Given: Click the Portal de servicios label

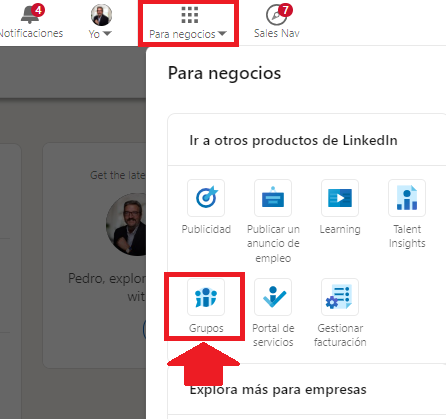Looking at the screenshot, I should (273, 335).
